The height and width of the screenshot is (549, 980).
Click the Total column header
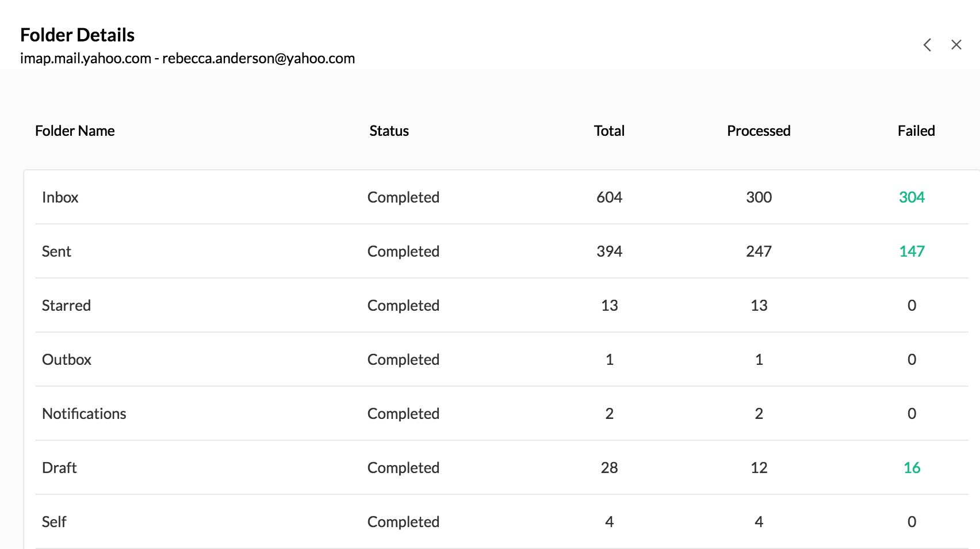[x=609, y=131]
